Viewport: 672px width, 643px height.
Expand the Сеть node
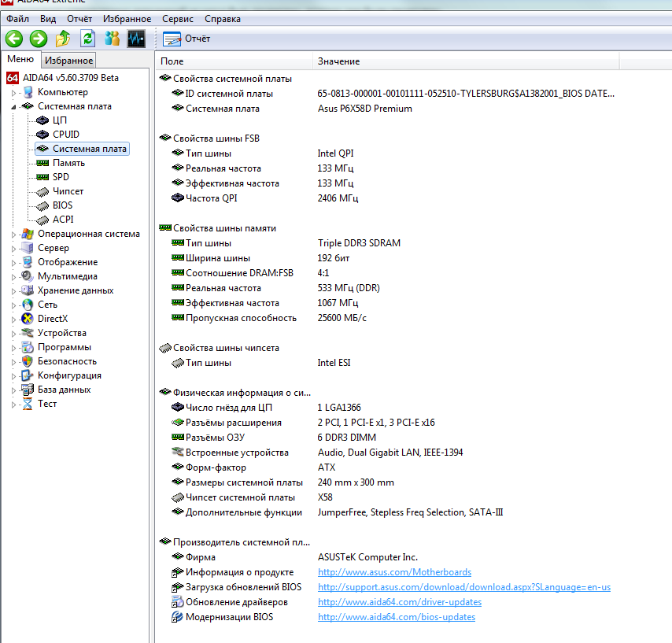pyautogui.click(x=13, y=305)
